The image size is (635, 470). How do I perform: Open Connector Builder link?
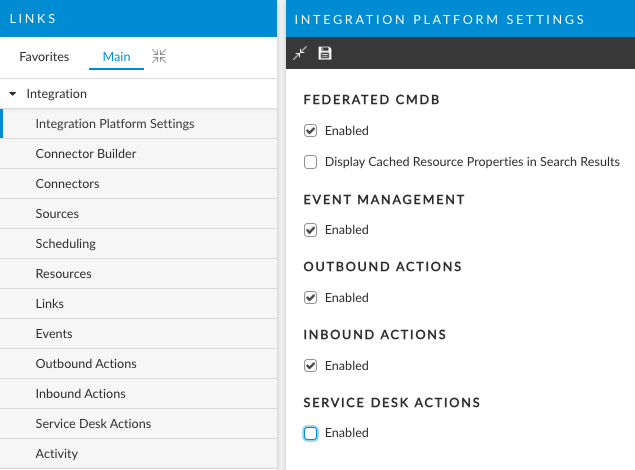pos(86,154)
